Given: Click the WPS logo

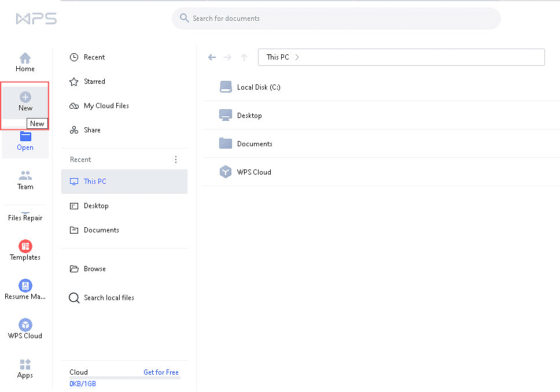Looking at the screenshot, I should click(36, 19).
